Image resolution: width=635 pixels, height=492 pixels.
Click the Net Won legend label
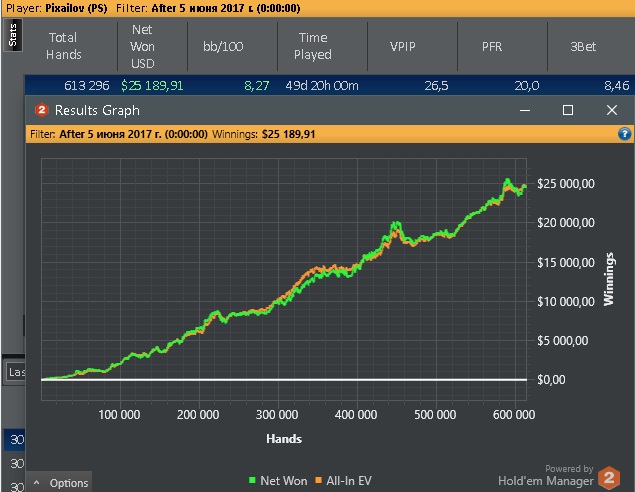click(283, 481)
